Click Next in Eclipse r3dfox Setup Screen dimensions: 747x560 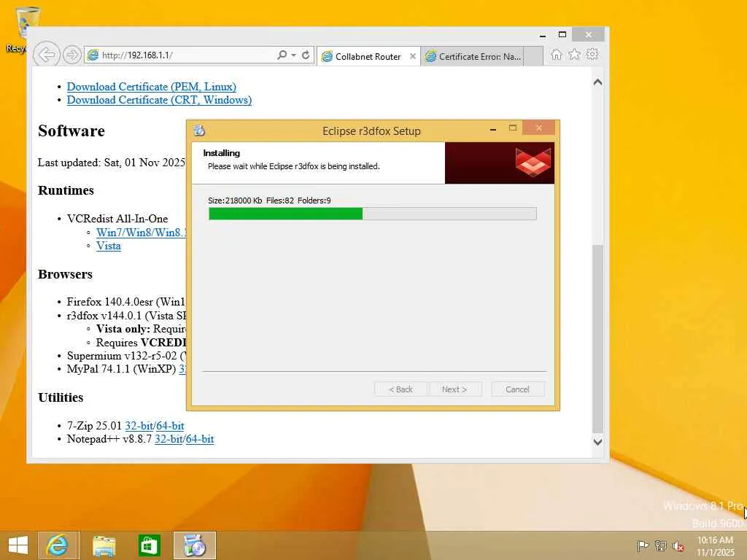coord(454,389)
